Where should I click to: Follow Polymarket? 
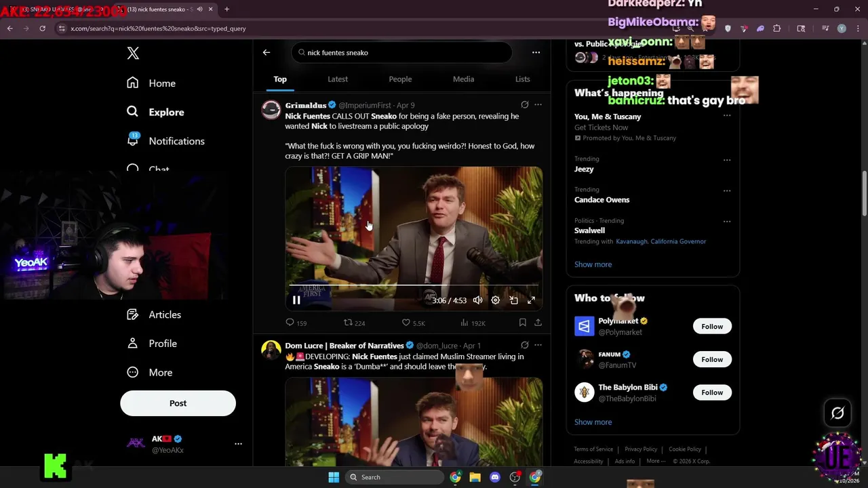712,327
